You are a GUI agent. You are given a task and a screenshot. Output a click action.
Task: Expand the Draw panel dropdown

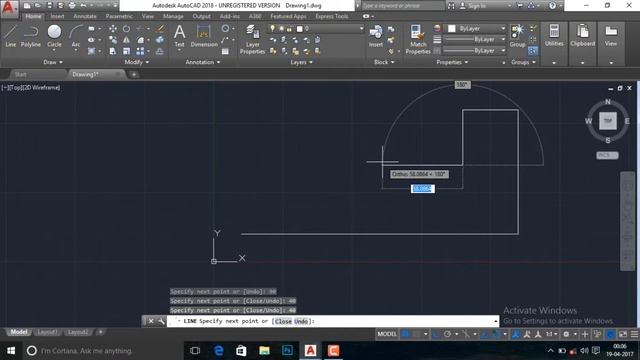[53, 62]
